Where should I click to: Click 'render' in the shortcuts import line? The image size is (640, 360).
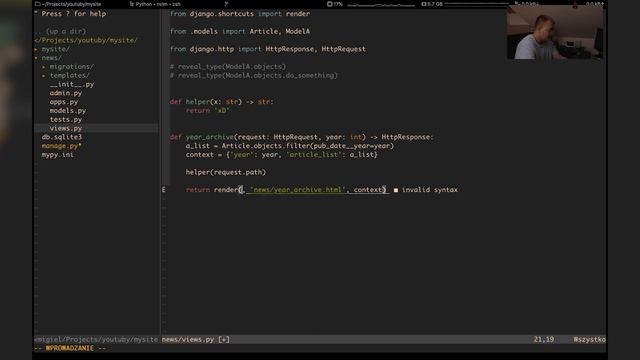click(x=298, y=13)
